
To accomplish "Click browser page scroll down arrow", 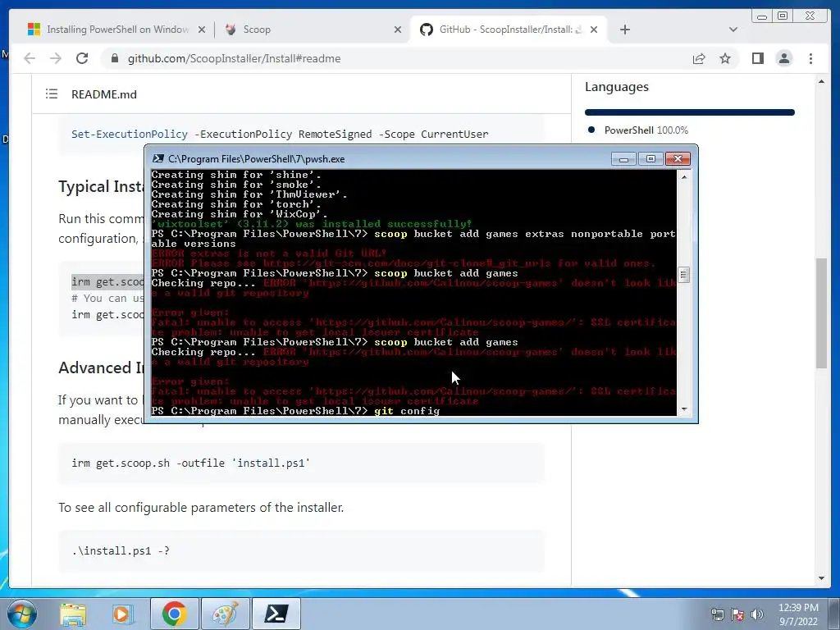I will coord(821,578).
